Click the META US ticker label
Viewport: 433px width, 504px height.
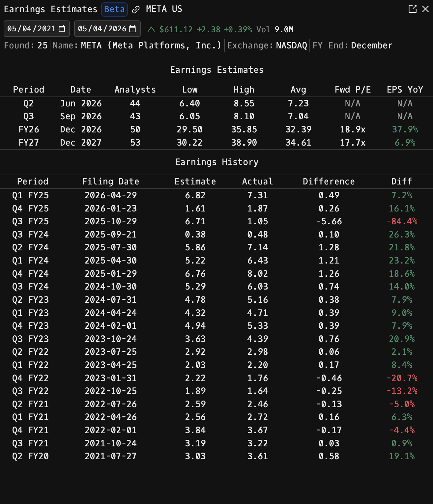(x=164, y=9)
